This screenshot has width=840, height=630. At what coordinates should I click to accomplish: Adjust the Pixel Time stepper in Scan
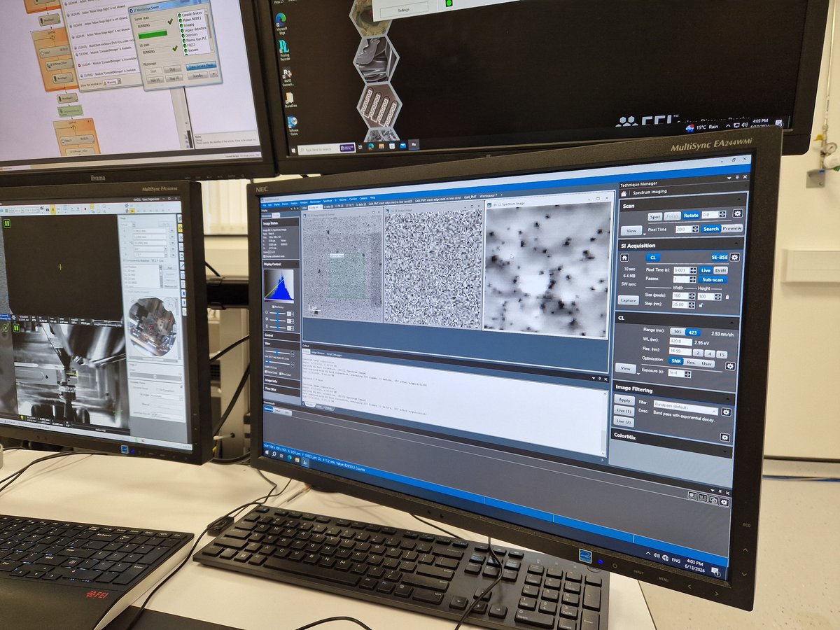[695, 229]
